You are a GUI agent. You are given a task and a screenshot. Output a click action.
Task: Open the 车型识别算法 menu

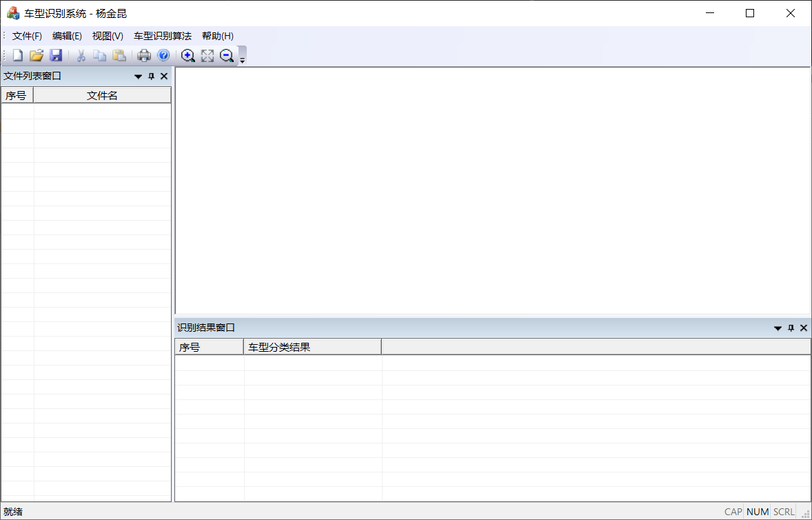coord(163,37)
